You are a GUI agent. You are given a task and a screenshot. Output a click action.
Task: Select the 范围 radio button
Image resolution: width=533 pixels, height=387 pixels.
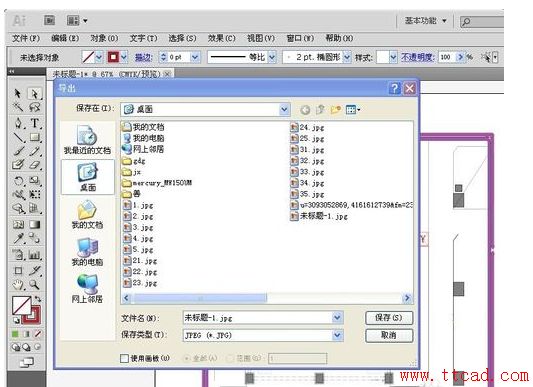click(230, 358)
